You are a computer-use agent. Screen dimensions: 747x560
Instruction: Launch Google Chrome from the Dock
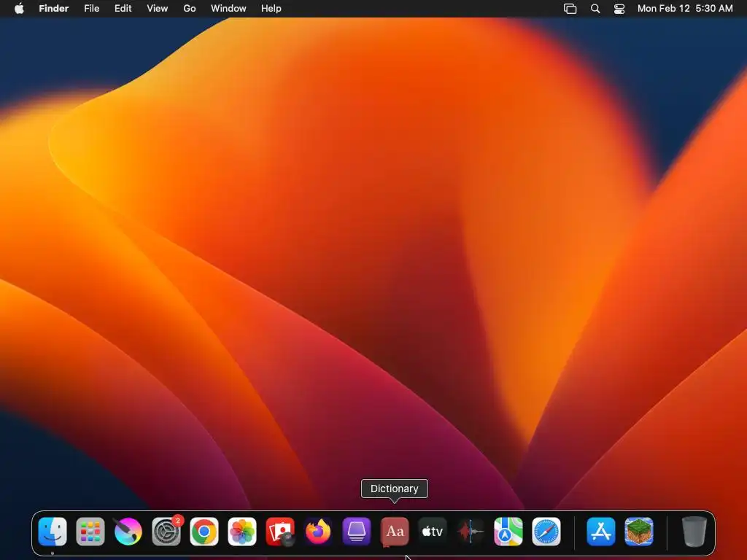tap(204, 532)
